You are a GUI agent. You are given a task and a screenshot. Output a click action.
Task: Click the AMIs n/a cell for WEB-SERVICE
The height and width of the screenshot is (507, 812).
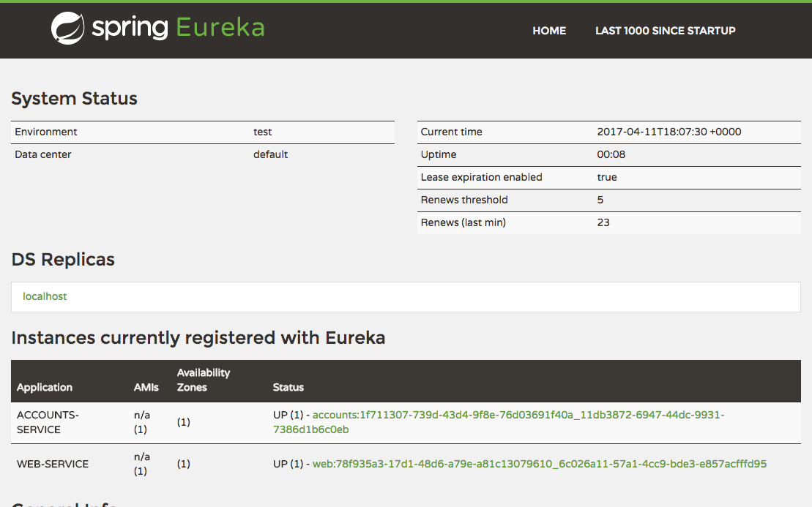tap(142, 464)
